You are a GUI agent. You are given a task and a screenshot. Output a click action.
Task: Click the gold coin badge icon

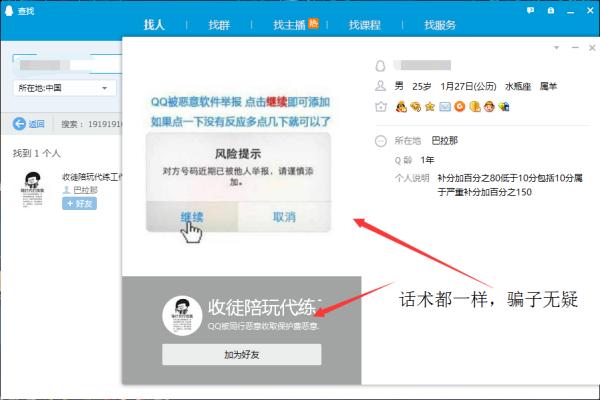tap(474, 106)
